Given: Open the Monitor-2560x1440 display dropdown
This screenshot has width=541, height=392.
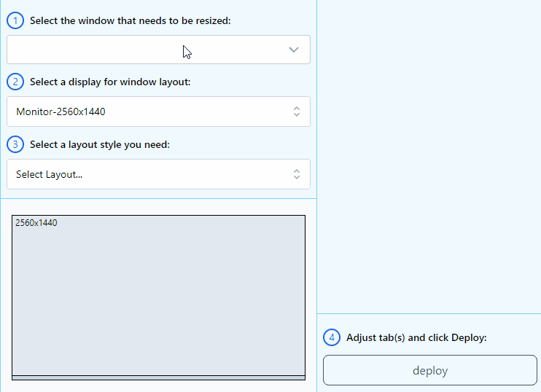Looking at the screenshot, I should (x=158, y=111).
